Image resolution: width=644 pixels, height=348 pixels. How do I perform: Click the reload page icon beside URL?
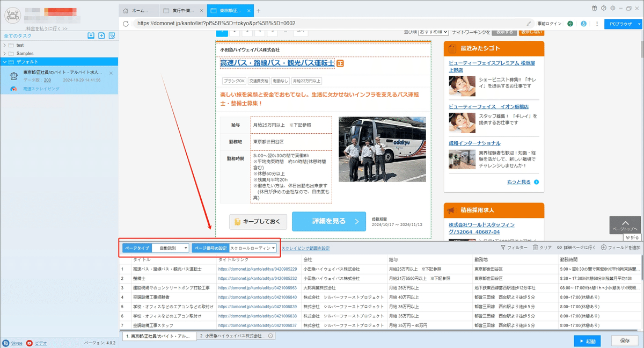pos(126,24)
